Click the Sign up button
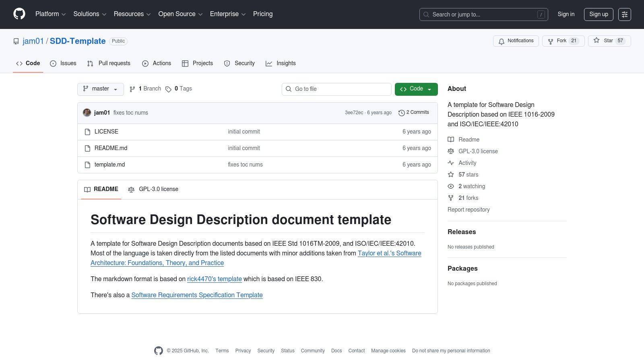 pyautogui.click(x=598, y=14)
